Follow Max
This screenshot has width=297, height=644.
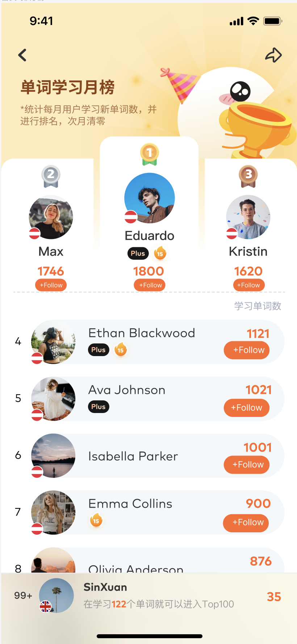pos(51,285)
